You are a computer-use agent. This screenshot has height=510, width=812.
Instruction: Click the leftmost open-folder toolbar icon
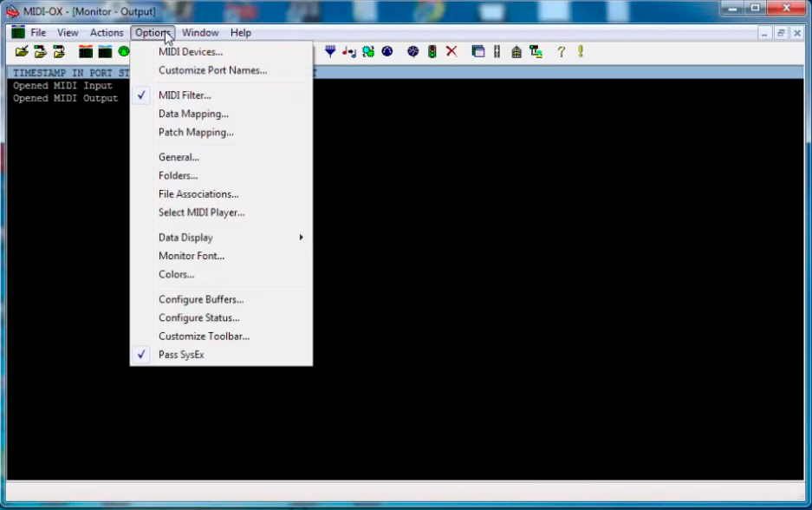coord(22,51)
